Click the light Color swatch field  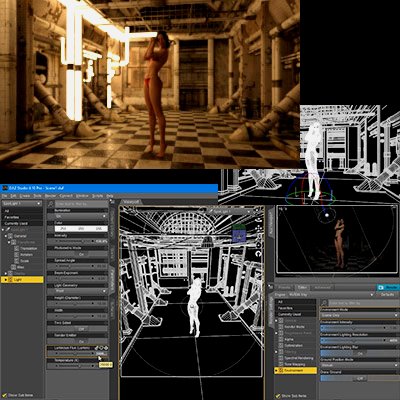[81, 229]
